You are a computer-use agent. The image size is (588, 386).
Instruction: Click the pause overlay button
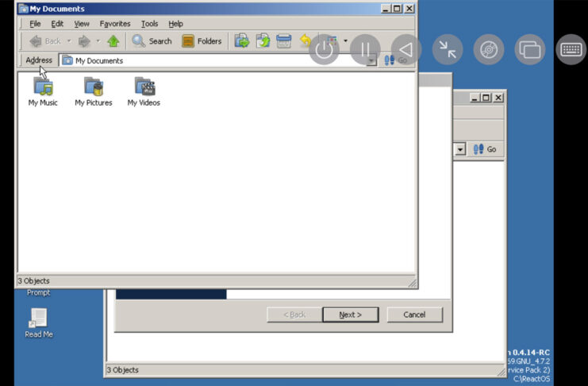(x=365, y=49)
